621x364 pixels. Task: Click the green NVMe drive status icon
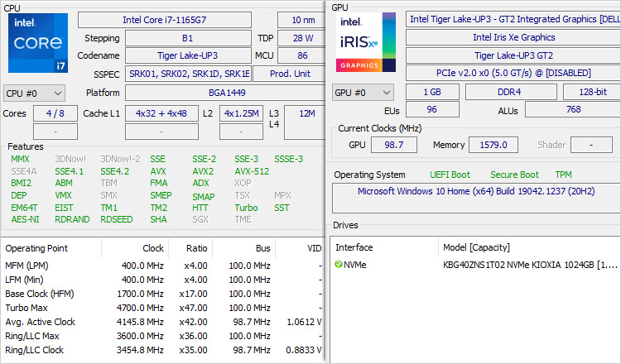coord(338,264)
